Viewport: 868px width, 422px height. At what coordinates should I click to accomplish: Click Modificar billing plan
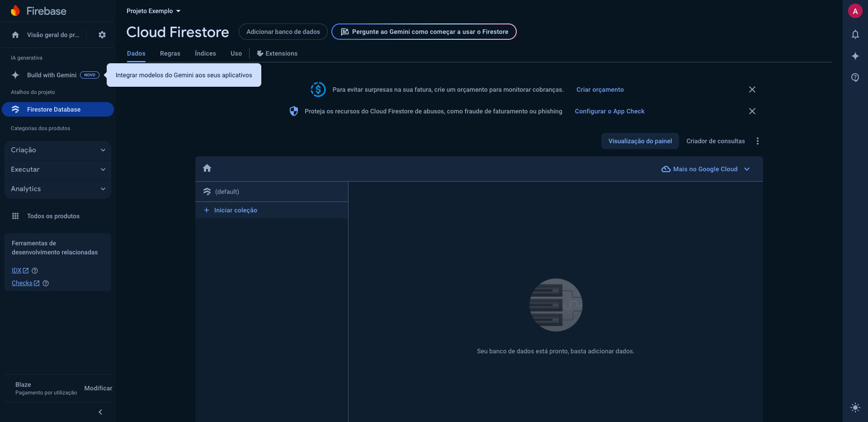point(98,388)
